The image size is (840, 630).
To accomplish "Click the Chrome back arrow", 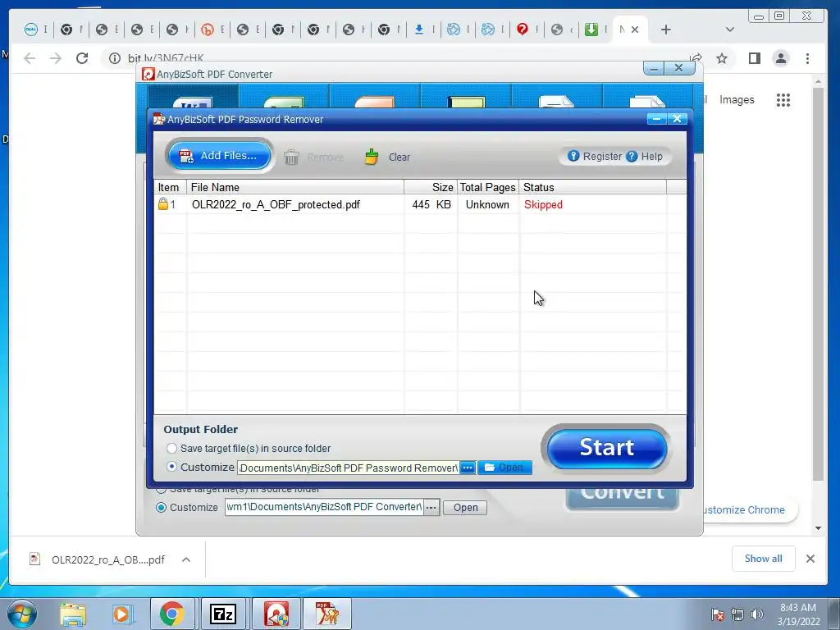I will pos(30,58).
